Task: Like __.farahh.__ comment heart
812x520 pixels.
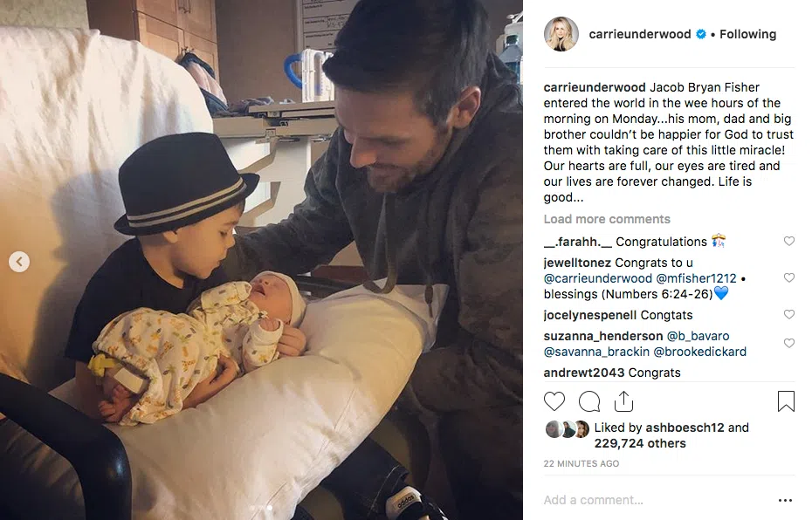Action: tap(788, 241)
